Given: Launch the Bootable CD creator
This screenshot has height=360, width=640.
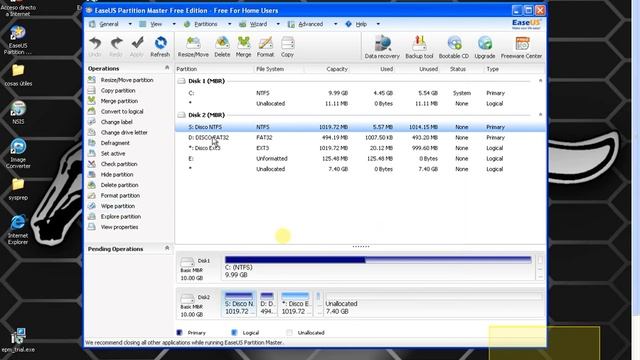Looking at the screenshot, I should point(454,47).
